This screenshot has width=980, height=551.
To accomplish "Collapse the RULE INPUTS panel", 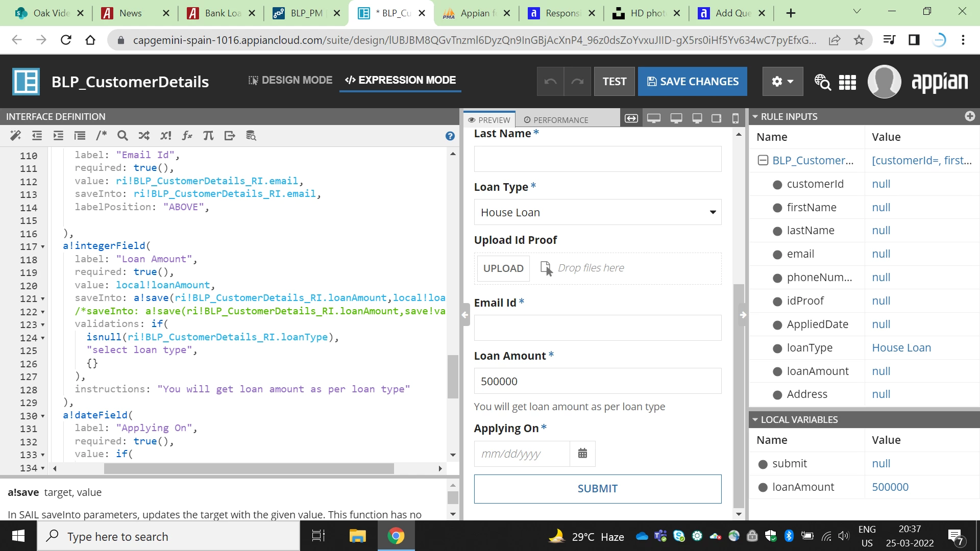I will (x=755, y=116).
